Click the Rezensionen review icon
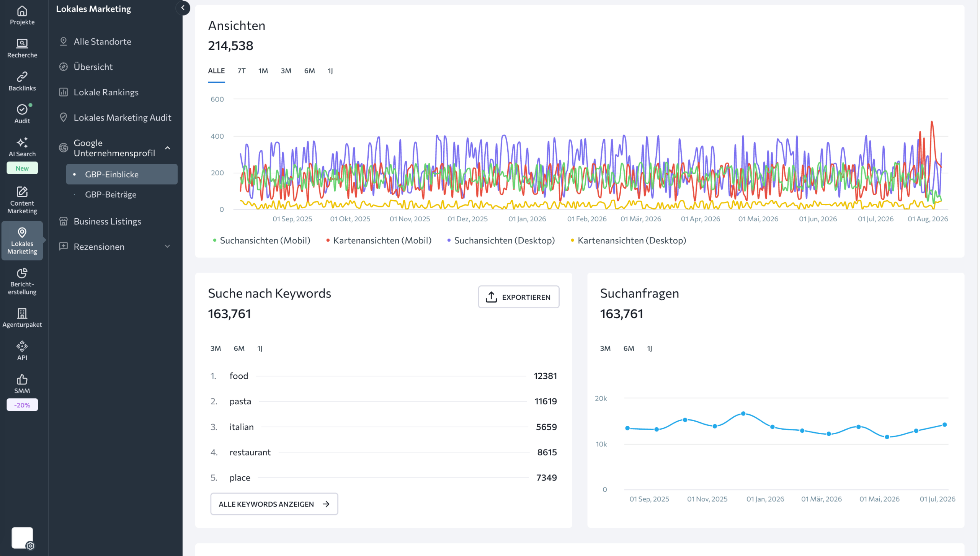The height and width of the screenshot is (556, 980). click(x=64, y=246)
